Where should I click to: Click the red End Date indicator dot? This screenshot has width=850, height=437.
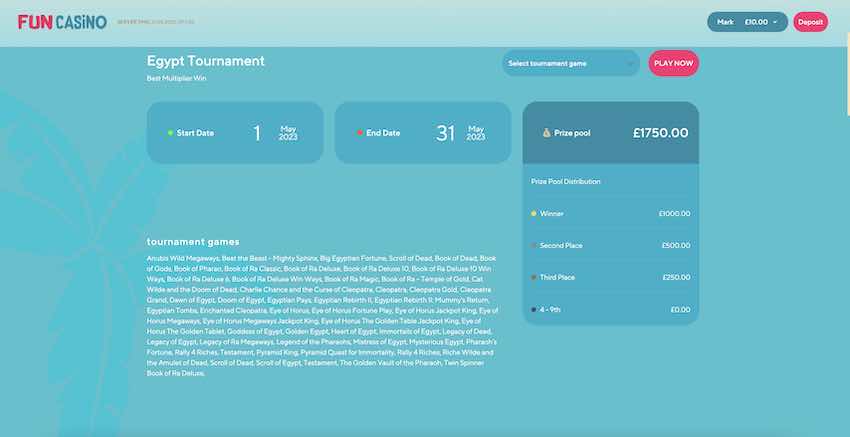coord(359,133)
